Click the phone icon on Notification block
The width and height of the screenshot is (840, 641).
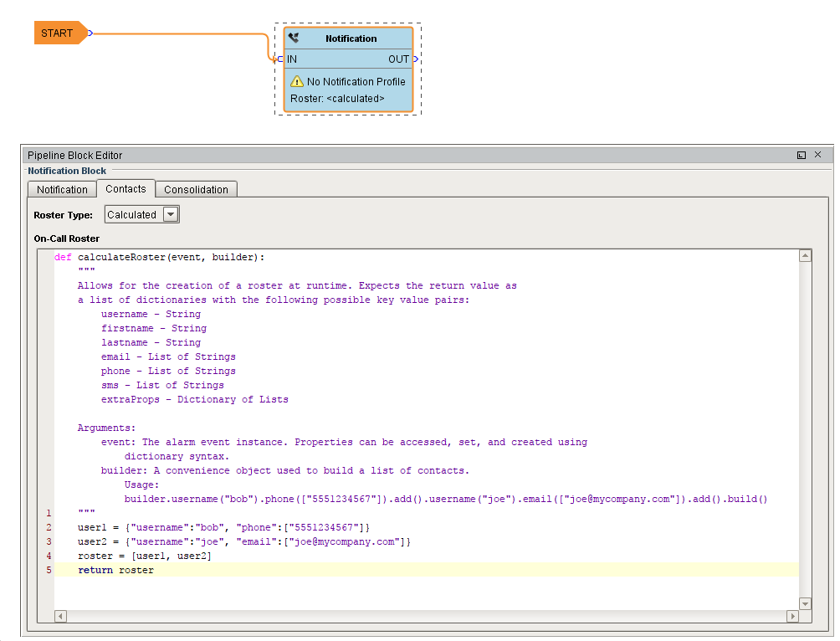pyautogui.click(x=294, y=38)
